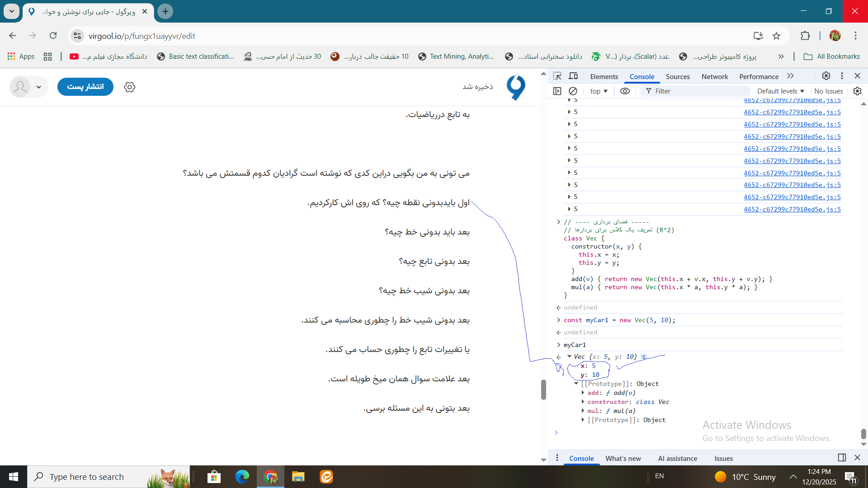Screen dimensions: 868x488
Task: Bookmark this page with the star icon
Action: pyautogui.click(x=776, y=36)
